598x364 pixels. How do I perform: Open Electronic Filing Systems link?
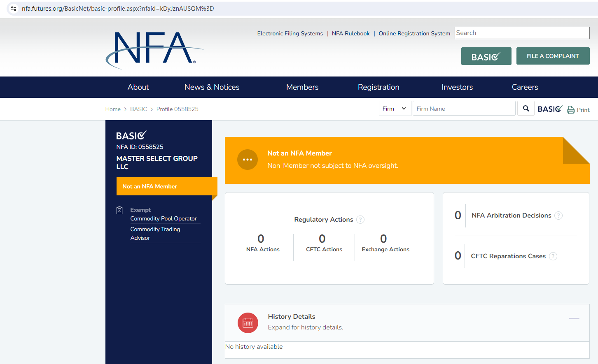[290, 34]
